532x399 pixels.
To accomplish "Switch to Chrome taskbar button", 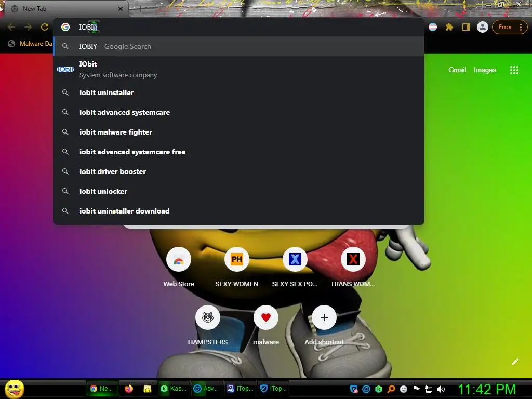I will (102, 389).
